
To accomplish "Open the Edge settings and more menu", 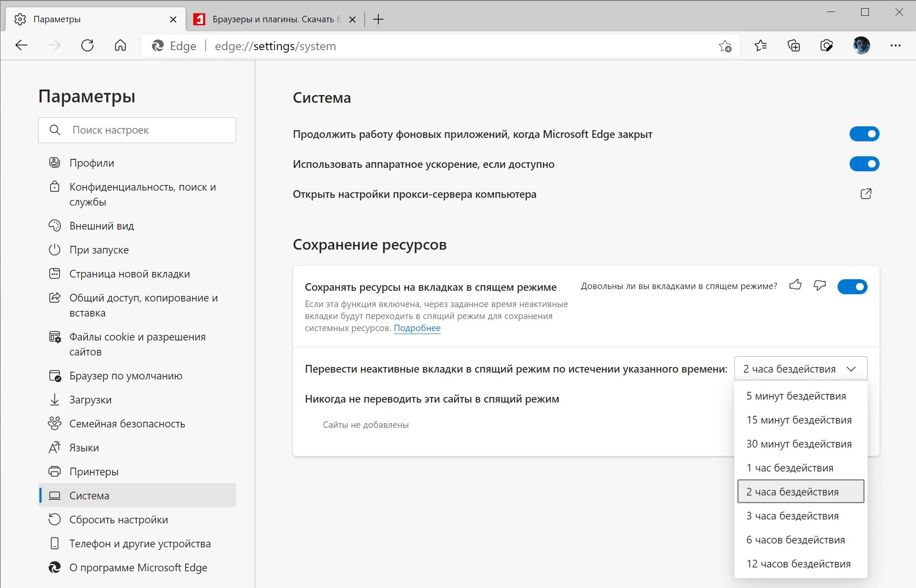I will (895, 45).
